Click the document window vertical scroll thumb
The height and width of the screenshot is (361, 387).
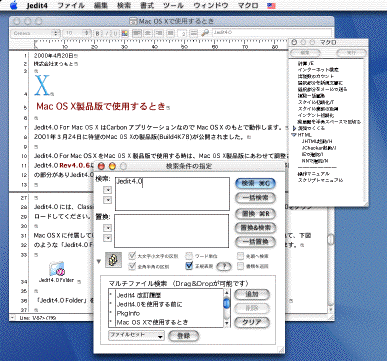331,239
